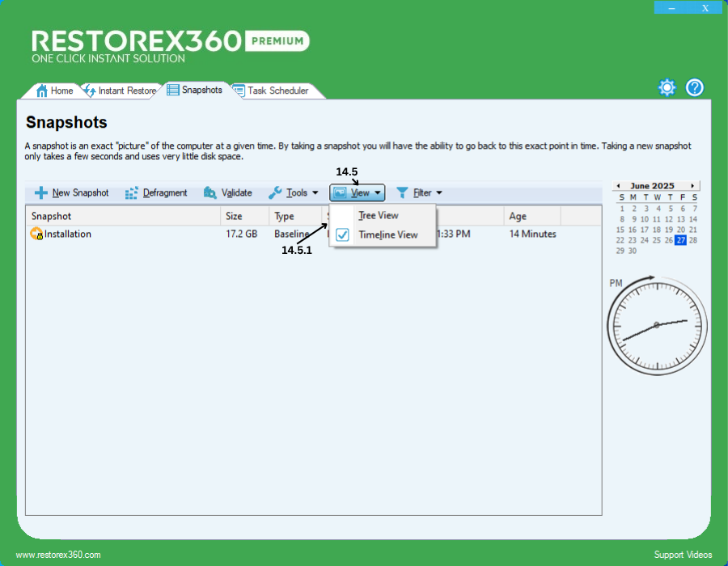Go to previous month in calendar
This screenshot has height=566, width=728.
point(619,186)
